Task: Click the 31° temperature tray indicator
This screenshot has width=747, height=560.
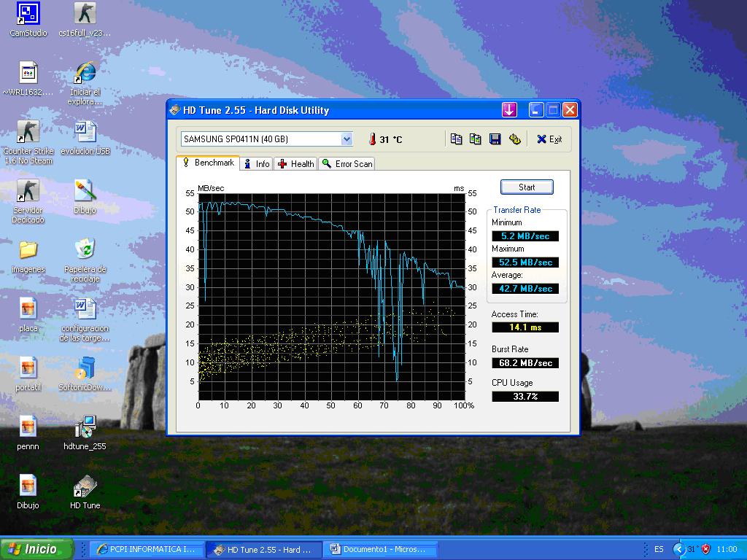Action: (692, 549)
